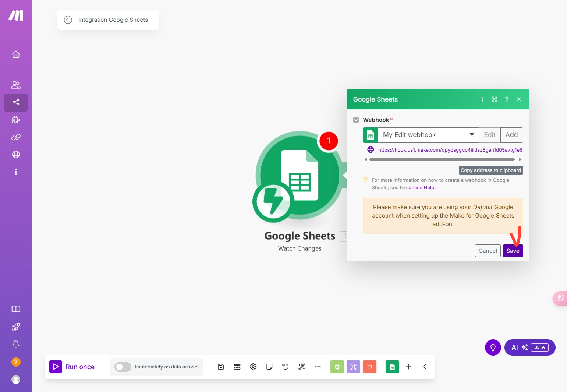This screenshot has height=392, width=567.
Task: Click Copy address to clipboard
Action: 491,170
